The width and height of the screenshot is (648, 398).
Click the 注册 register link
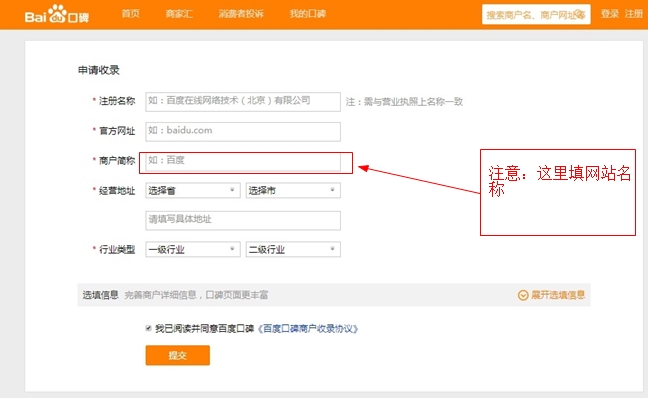(x=634, y=14)
